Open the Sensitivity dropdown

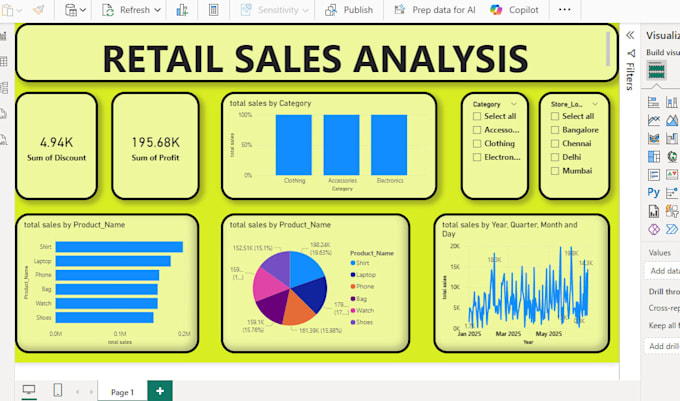pos(275,10)
